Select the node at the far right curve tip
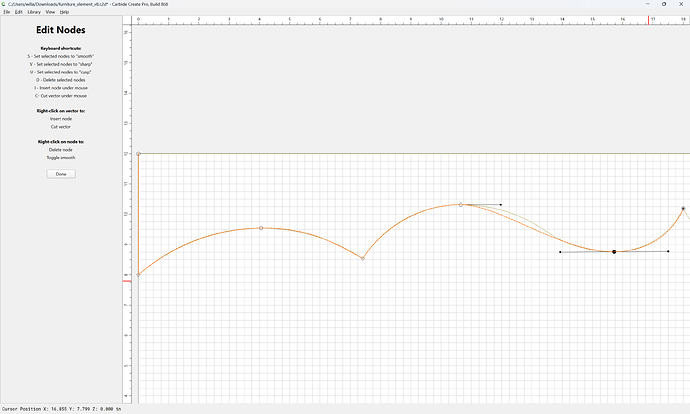Screen dimensions: 690x414 pyautogui.click(x=683, y=208)
